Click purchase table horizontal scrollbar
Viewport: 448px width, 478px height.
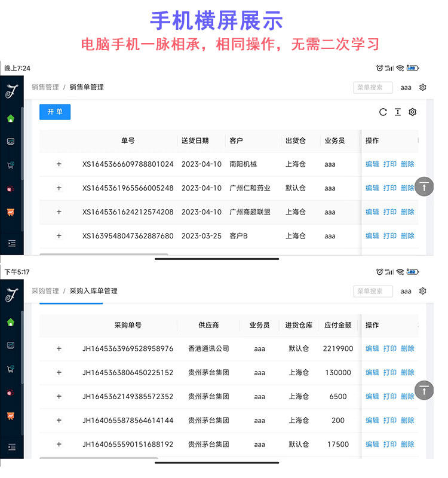[99, 458]
